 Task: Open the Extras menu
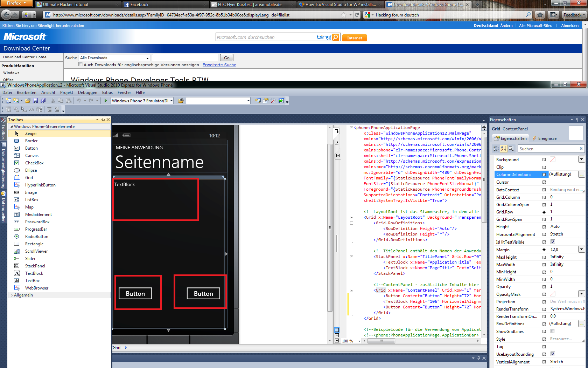[x=107, y=93]
